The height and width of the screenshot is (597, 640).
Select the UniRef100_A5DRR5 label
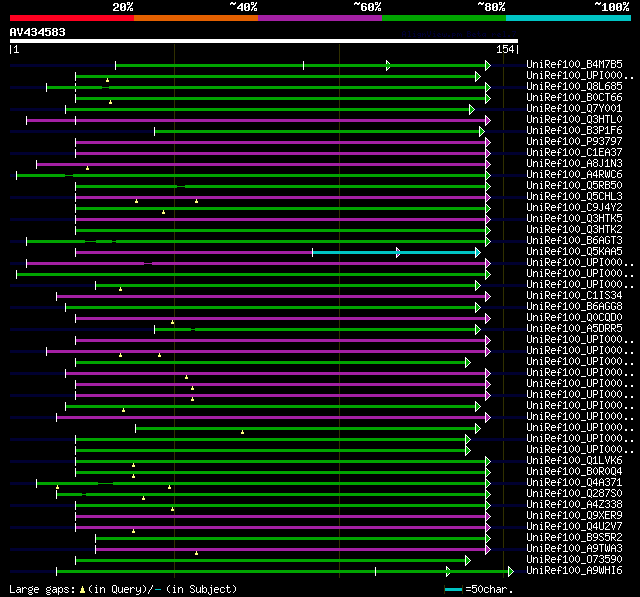(574, 328)
